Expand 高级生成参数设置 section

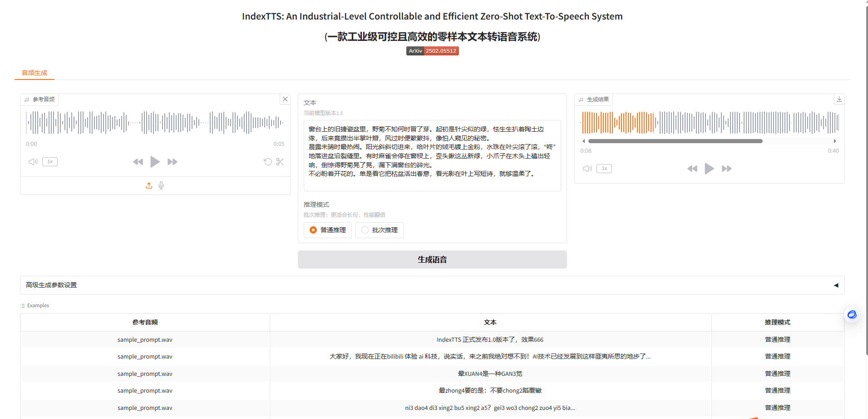click(432, 285)
